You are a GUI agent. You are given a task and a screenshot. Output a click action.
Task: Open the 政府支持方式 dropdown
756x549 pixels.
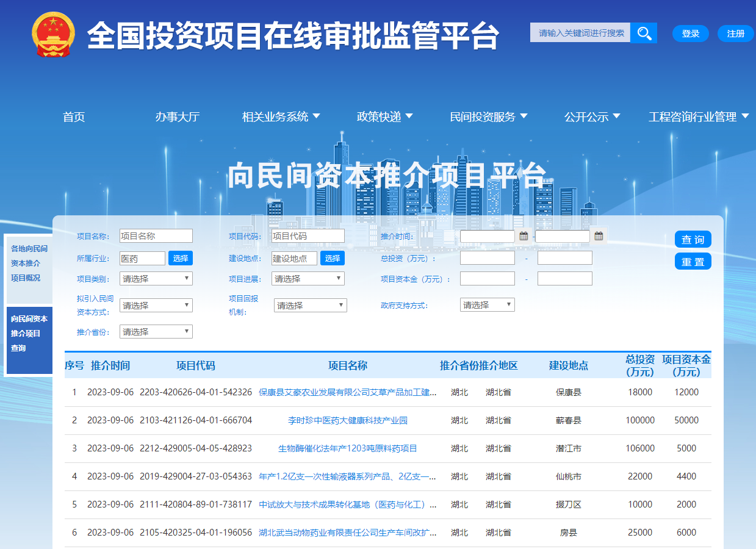click(x=487, y=305)
